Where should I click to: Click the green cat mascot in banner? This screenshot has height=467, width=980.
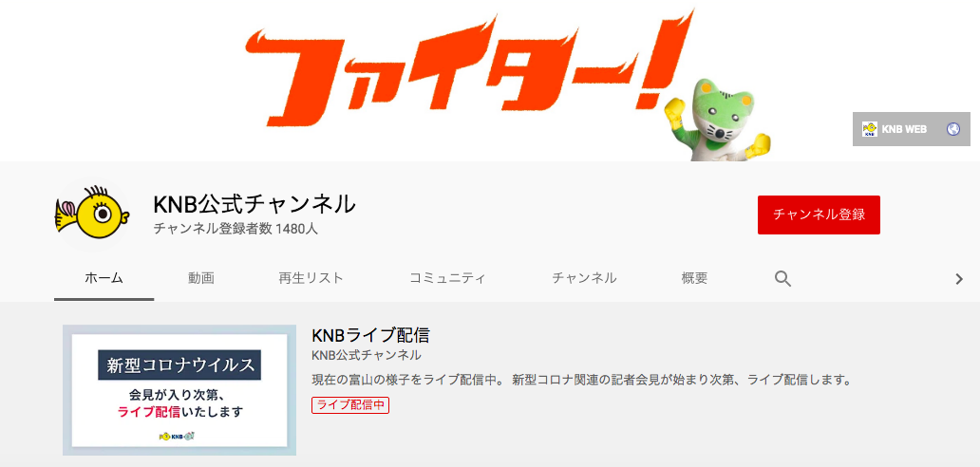718,119
